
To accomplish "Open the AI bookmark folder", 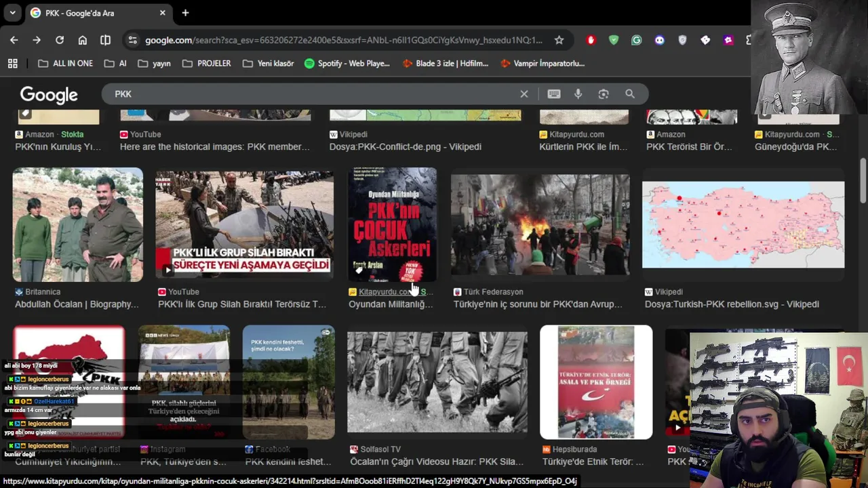I will point(115,63).
